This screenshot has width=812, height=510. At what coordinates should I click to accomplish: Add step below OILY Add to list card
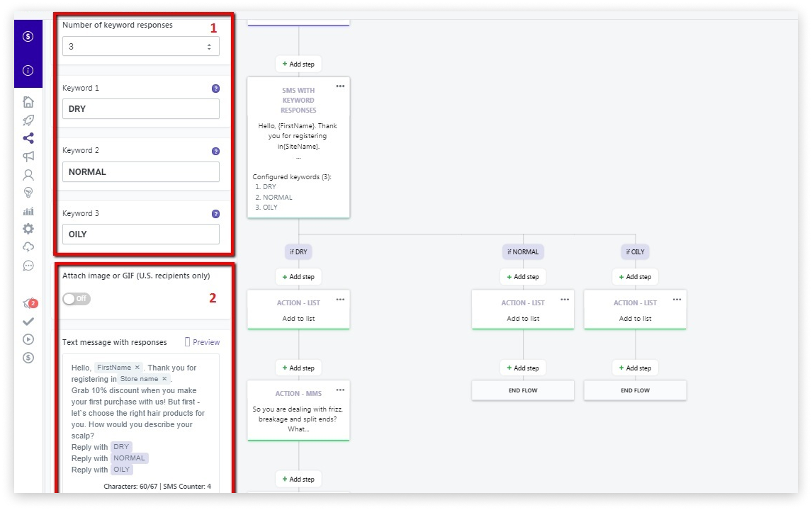(635, 368)
